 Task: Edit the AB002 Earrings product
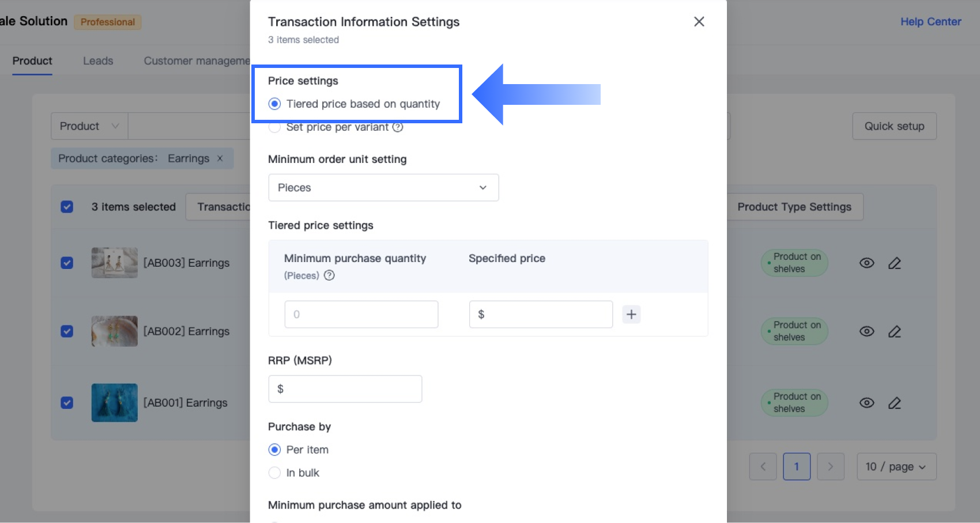tap(894, 332)
